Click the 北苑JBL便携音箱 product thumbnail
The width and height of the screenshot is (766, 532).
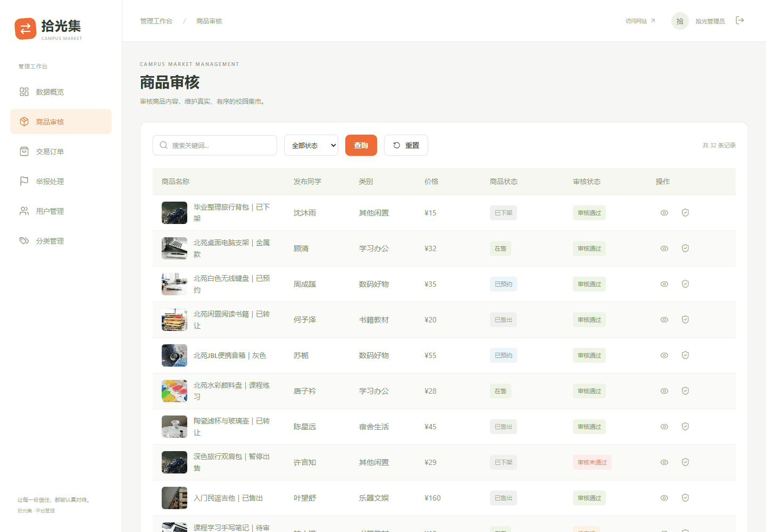tap(174, 355)
